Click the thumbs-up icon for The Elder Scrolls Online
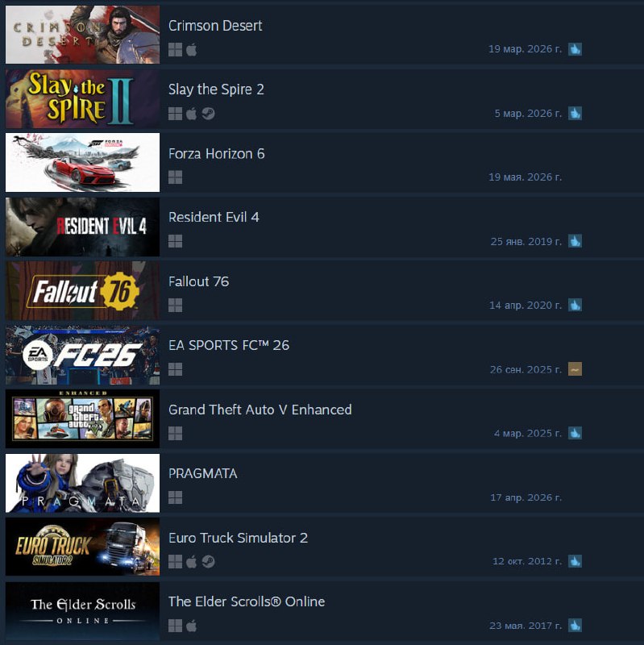644x645 pixels. tap(575, 626)
